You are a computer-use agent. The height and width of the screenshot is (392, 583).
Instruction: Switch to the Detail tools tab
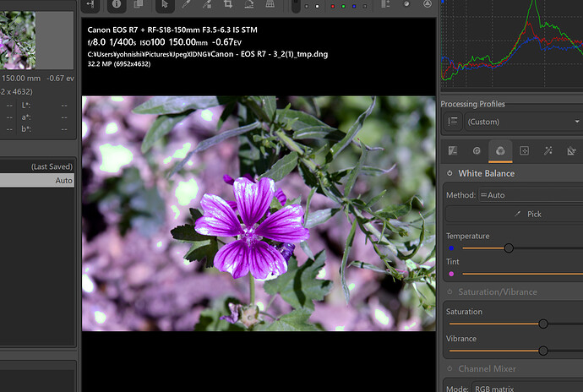[x=477, y=151]
